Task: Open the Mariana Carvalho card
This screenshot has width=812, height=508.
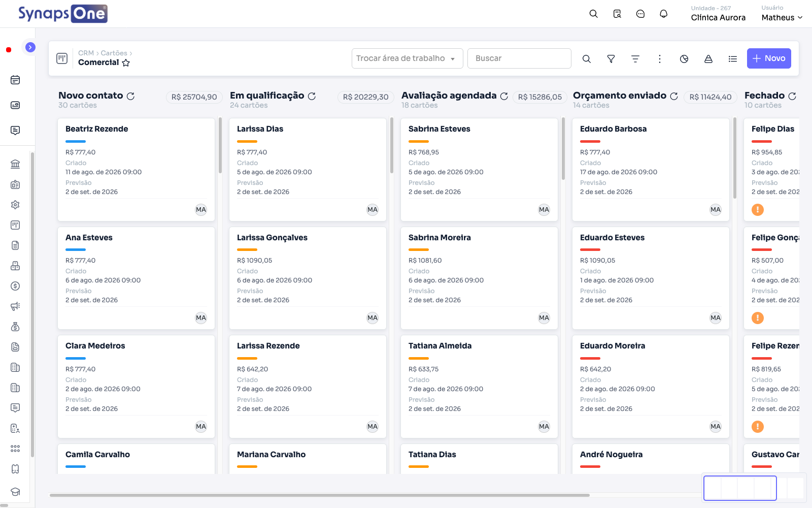Action: coord(308,459)
